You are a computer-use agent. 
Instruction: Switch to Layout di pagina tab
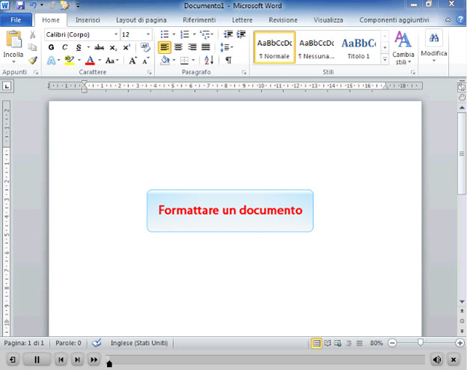click(141, 20)
